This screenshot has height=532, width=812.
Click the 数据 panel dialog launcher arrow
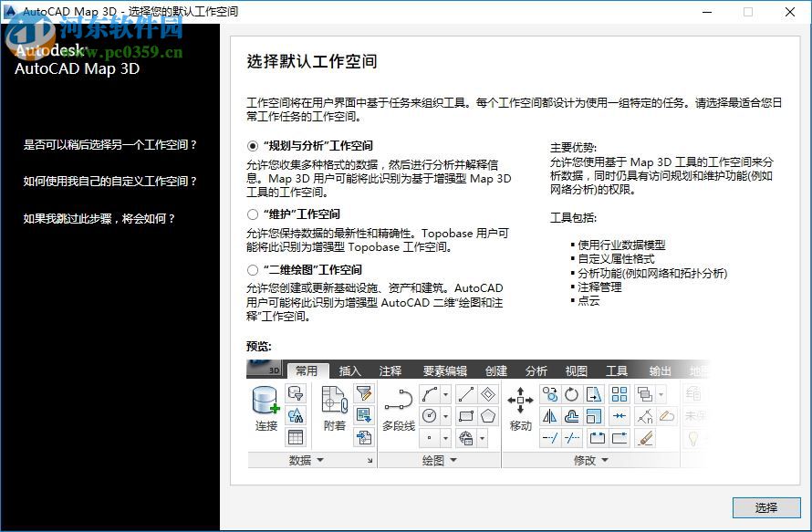tap(370, 459)
